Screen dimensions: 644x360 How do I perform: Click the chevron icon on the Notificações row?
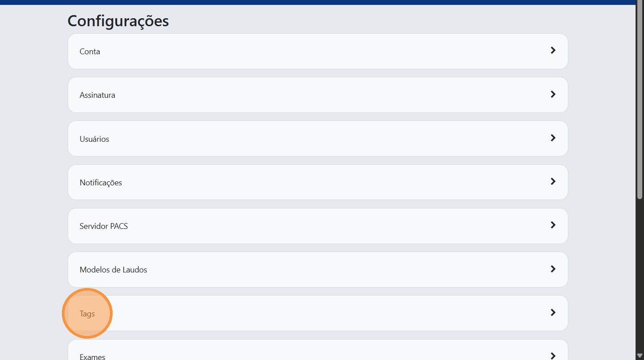[x=553, y=181]
